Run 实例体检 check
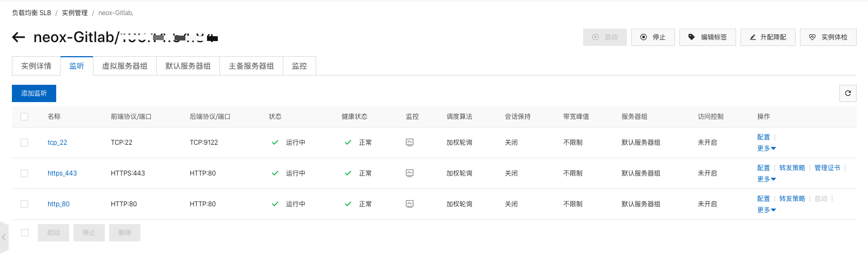This screenshot has width=868, height=263. pyautogui.click(x=828, y=37)
